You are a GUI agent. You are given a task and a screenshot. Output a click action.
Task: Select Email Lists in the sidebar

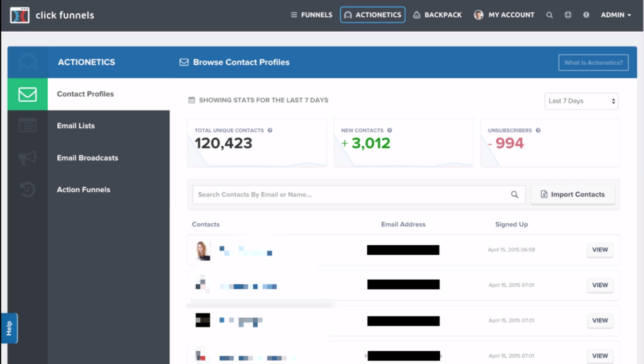click(x=76, y=126)
